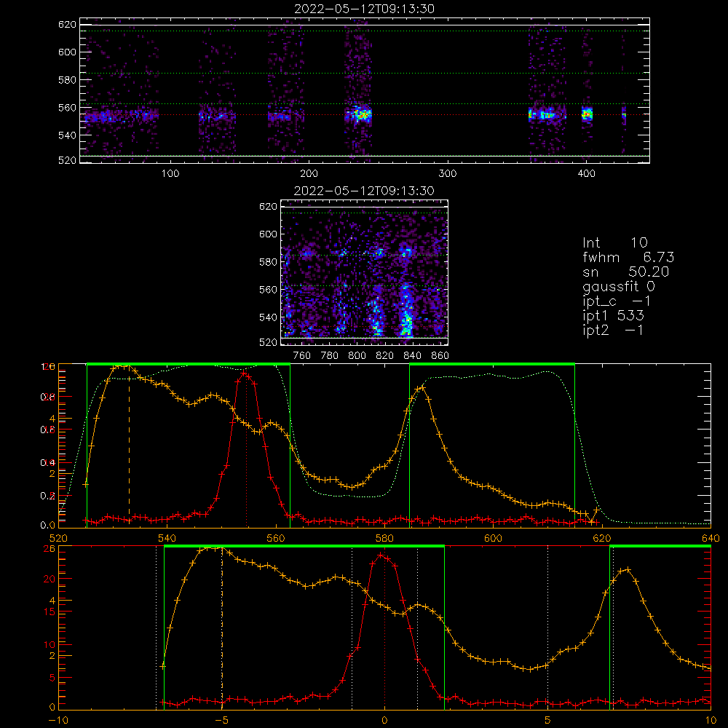Click the x-axis label 10 of the bottom plot

pyautogui.click(x=711, y=721)
